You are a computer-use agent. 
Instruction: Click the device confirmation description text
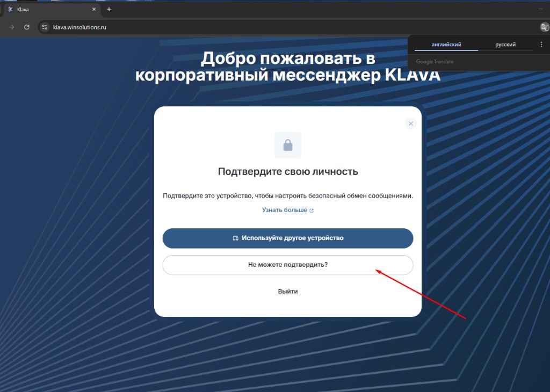[288, 195]
